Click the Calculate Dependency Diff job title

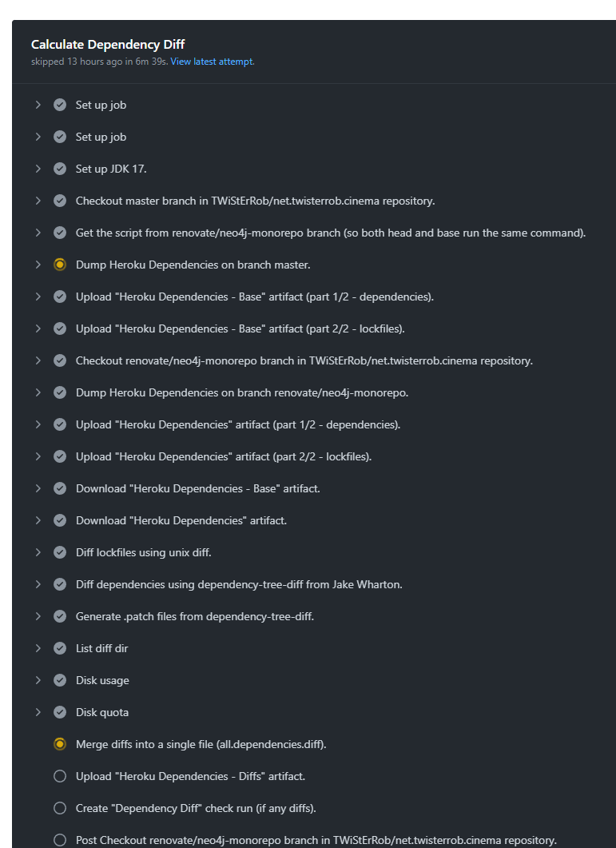tap(109, 44)
